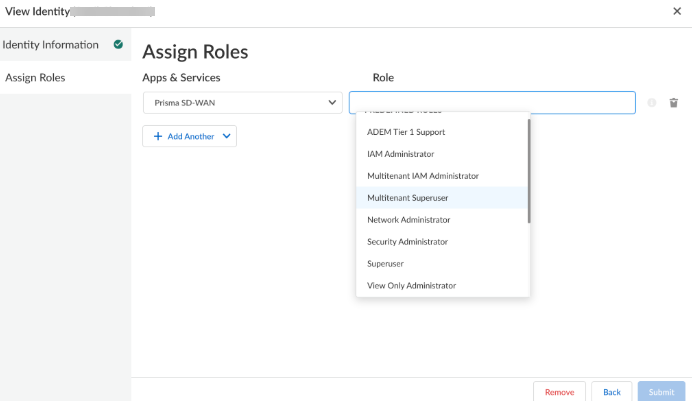Click the plus icon on Add Another
692x401 pixels.
click(158, 136)
